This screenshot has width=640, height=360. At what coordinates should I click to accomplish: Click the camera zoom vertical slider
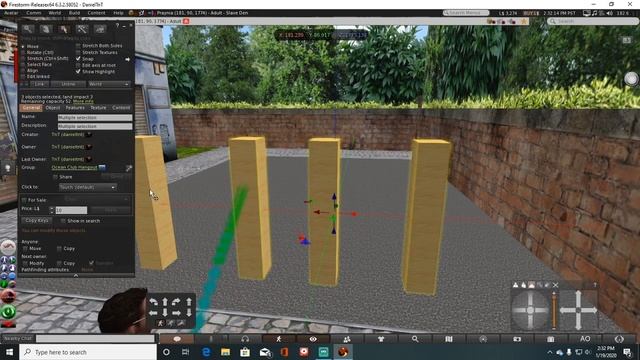[554, 311]
